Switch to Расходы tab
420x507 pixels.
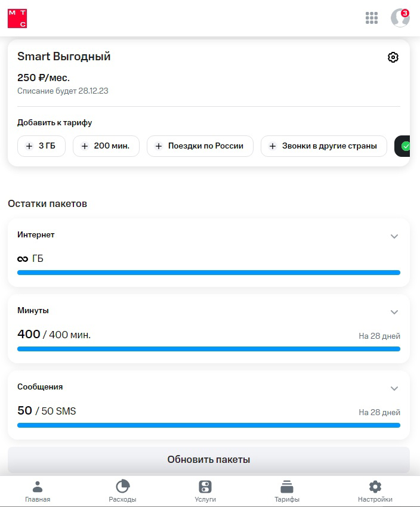(122, 491)
